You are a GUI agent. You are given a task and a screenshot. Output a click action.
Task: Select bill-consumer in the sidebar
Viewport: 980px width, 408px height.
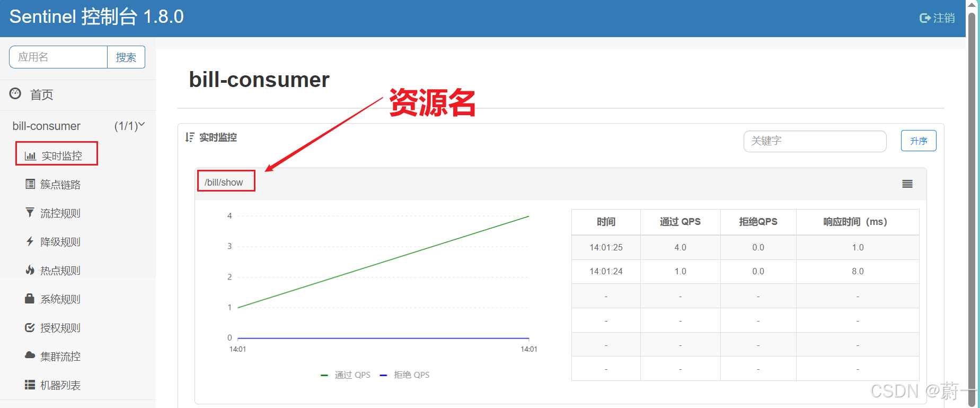tap(47, 126)
